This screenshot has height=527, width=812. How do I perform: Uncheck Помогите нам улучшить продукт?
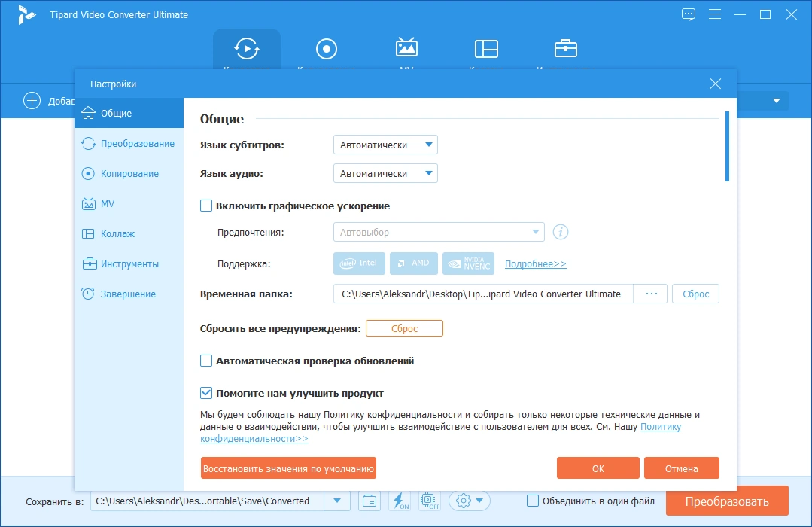click(x=206, y=393)
